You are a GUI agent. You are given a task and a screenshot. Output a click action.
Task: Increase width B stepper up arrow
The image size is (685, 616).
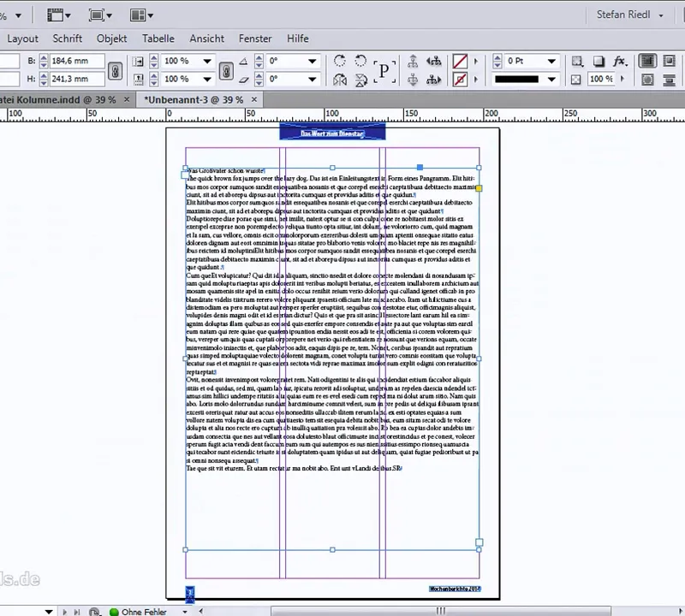click(x=44, y=57)
